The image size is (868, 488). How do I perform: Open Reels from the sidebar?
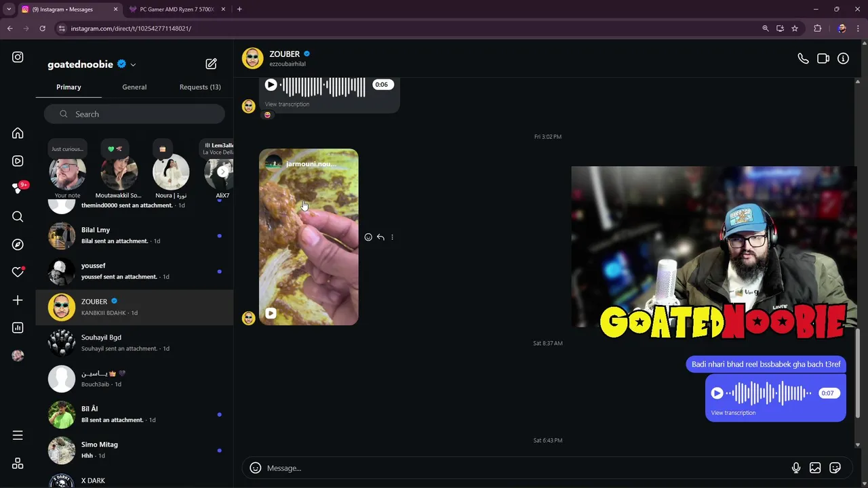click(18, 161)
